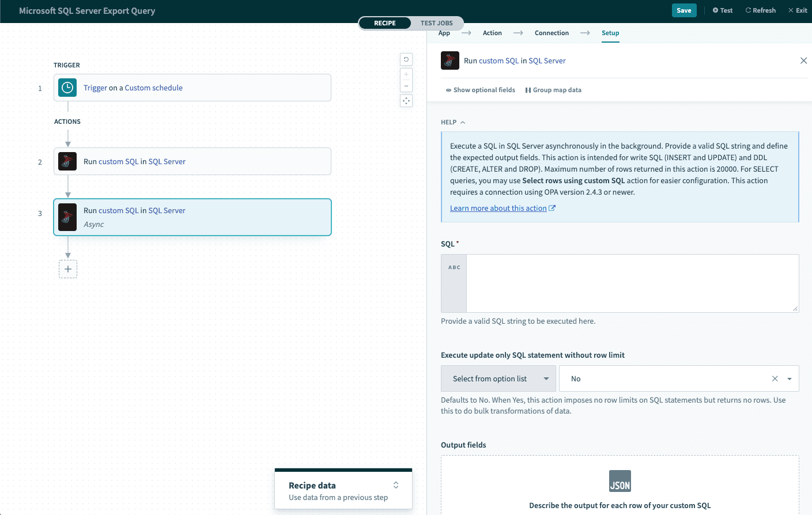The image size is (812, 515).
Task: Collapse the Help section
Action: [453, 122]
